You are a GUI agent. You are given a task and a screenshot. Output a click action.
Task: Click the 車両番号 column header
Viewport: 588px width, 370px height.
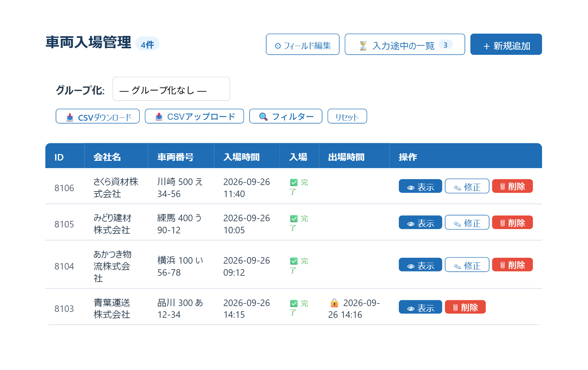click(181, 156)
